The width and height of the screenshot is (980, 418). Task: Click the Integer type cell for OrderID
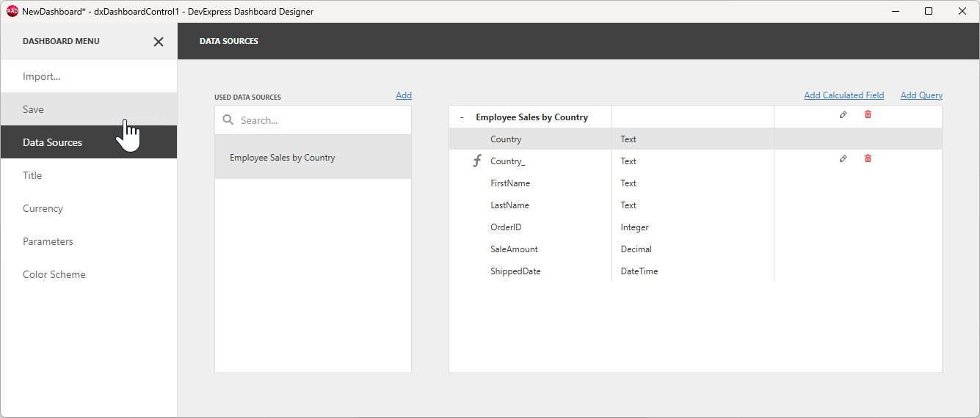(x=693, y=227)
